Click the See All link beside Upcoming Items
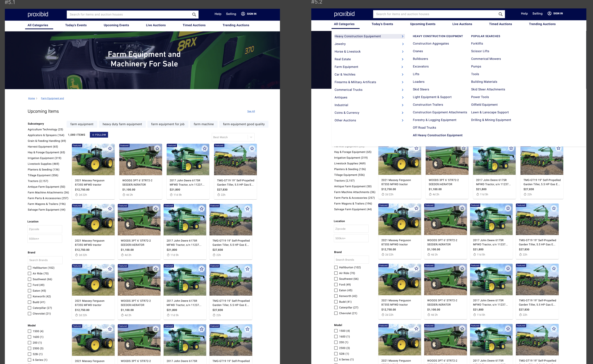 (x=251, y=111)
